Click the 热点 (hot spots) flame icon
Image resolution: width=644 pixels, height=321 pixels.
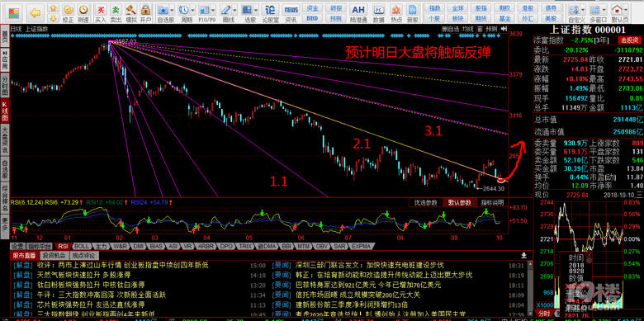pos(396,12)
